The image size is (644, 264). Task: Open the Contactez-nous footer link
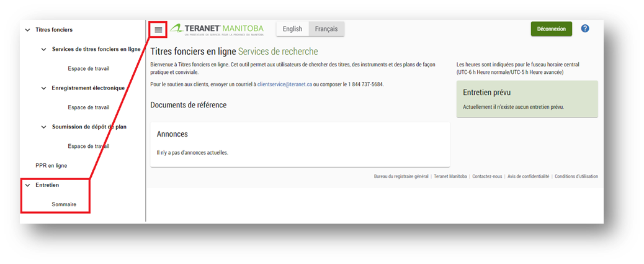[487, 176]
